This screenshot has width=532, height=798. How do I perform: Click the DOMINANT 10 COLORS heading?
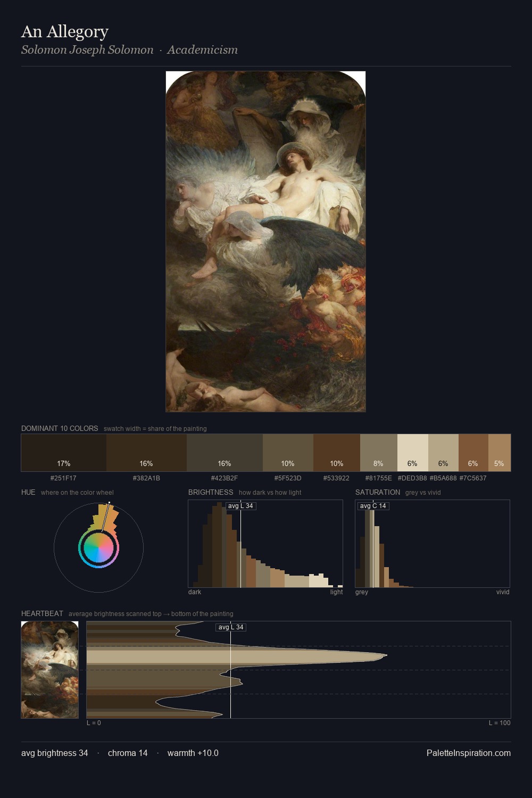click(x=60, y=428)
